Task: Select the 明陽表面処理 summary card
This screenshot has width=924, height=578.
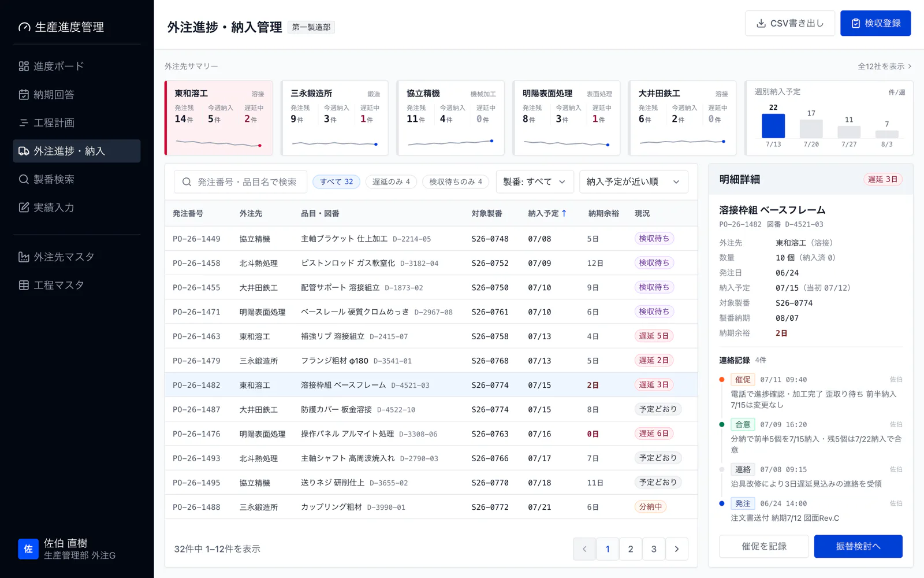Action: point(567,118)
